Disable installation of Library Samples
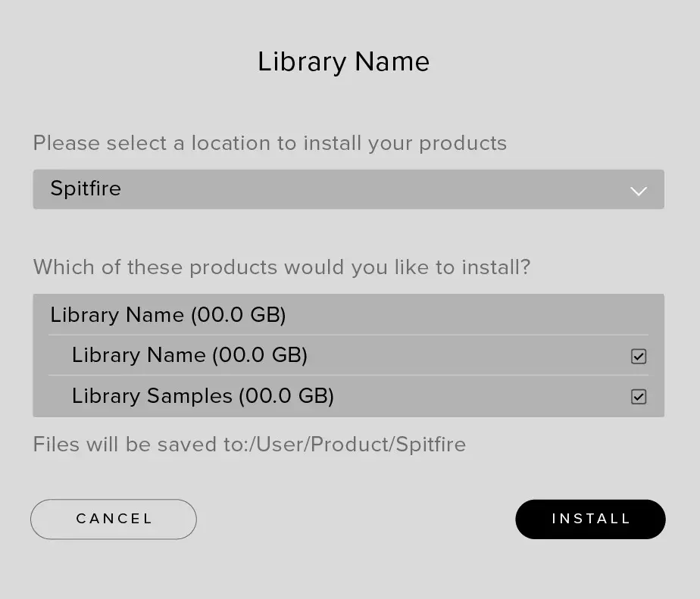This screenshot has width=700, height=599. click(x=639, y=396)
